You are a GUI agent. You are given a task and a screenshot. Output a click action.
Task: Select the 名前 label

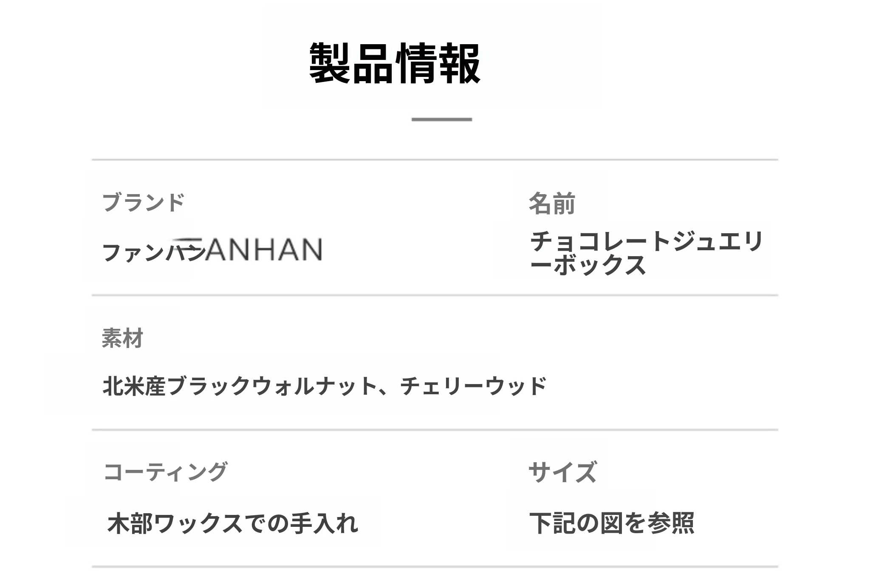pyautogui.click(x=552, y=204)
